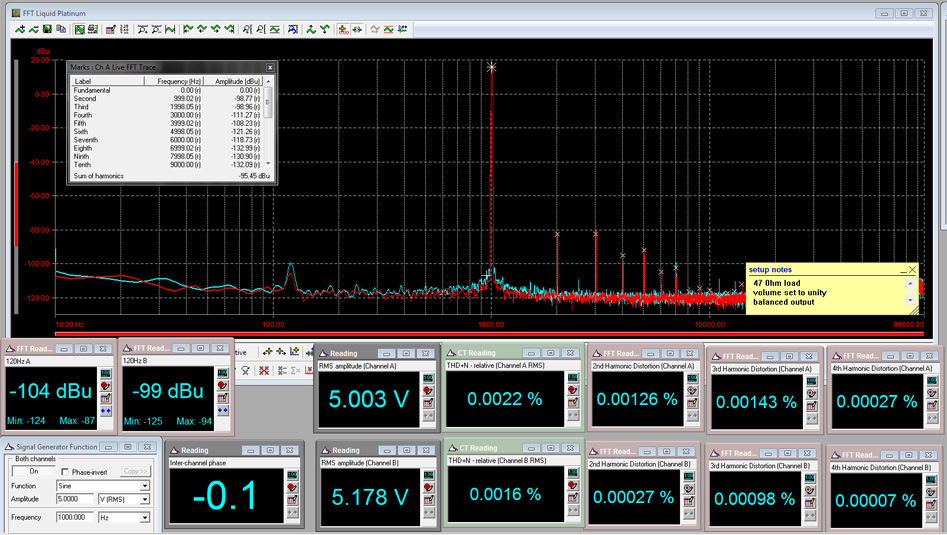The image size is (947, 535).
Task: Click the depressed red marker toolbar icon
Action: [343, 29]
